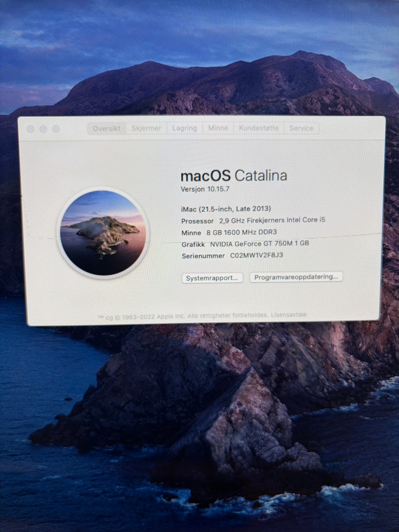The image size is (399, 532).
Task: Click the serial number C02MW1V2F8J3
Action: point(257,255)
